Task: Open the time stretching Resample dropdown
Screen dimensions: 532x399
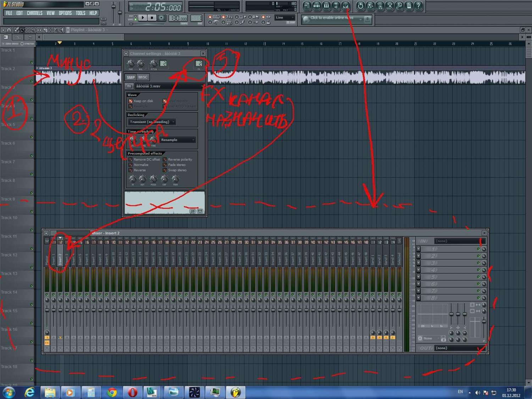Action: [177, 140]
